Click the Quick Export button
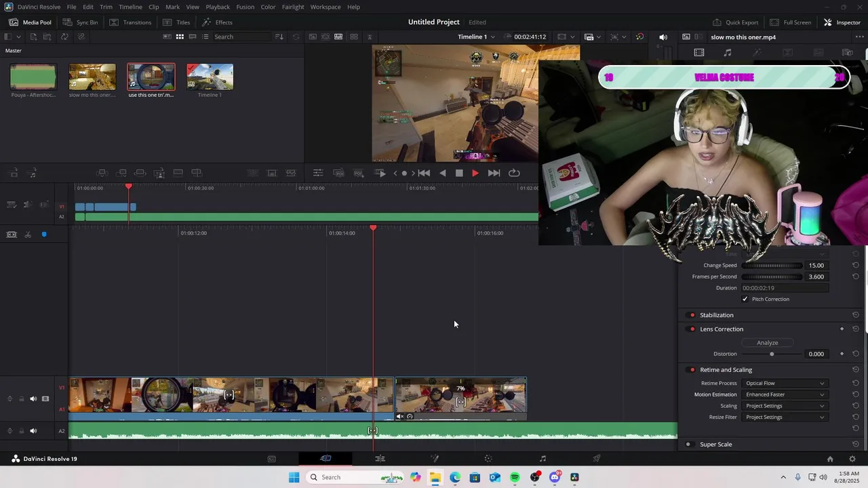 pyautogui.click(x=735, y=22)
